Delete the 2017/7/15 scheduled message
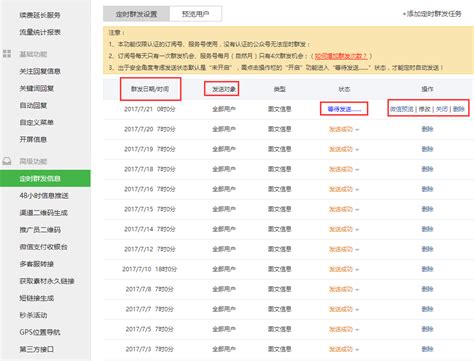Screen dimensions: 474x361 click(x=427, y=209)
